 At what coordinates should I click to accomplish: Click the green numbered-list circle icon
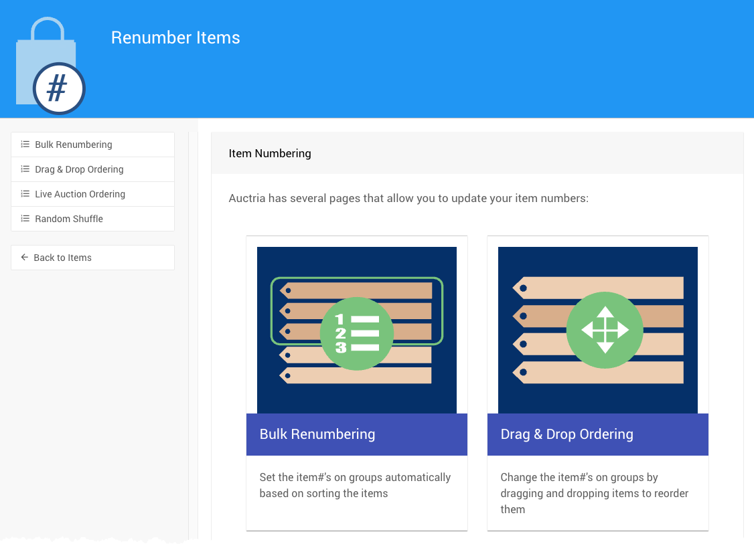pos(356,333)
